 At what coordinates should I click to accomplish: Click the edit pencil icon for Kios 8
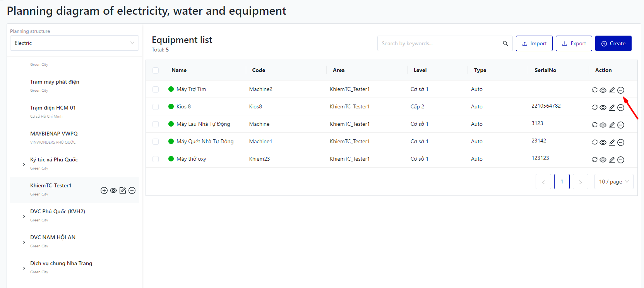612,108
